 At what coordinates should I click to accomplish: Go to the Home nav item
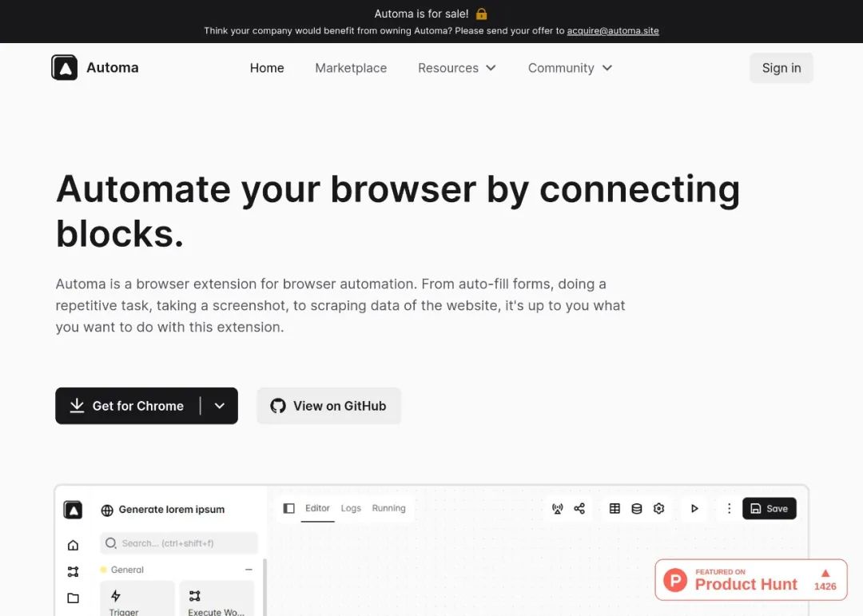point(267,68)
